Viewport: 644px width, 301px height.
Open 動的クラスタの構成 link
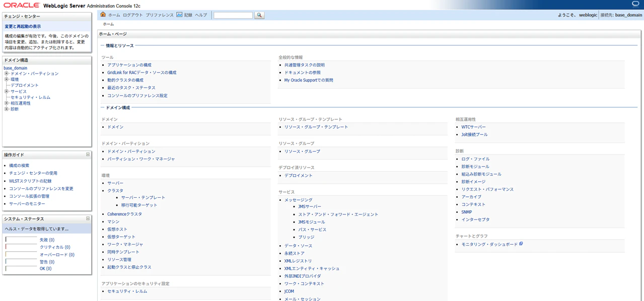[125, 80]
